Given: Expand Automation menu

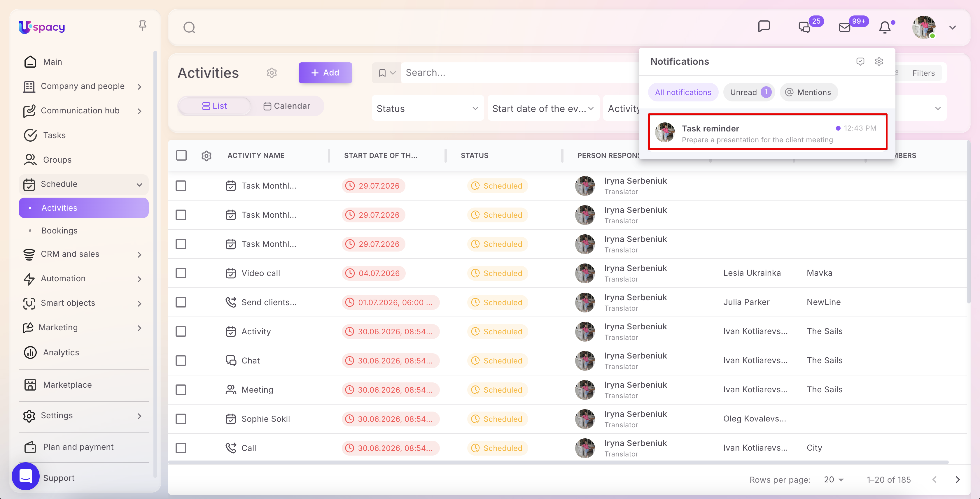Looking at the screenshot, I should (83, 279).
